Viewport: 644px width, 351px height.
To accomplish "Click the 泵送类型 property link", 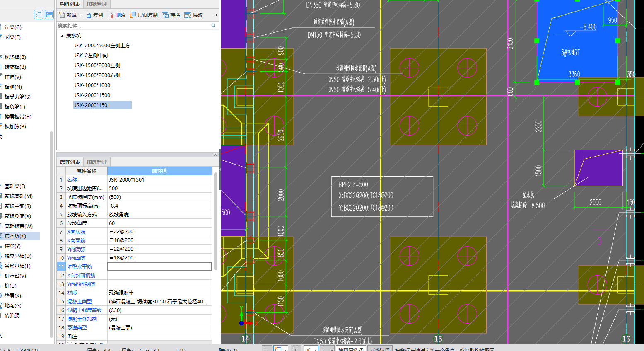I will tap(77, 327).
